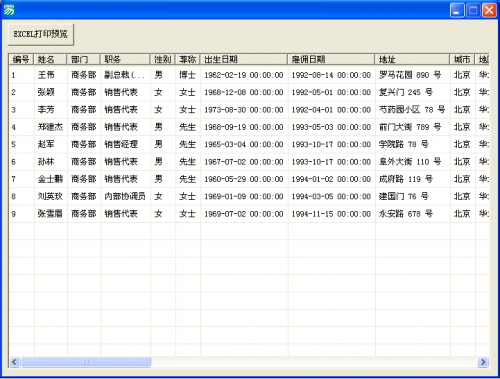Click address cell 学院路 78 号
500x379 pixels.
pyautogui.click(x=413, y=144)
